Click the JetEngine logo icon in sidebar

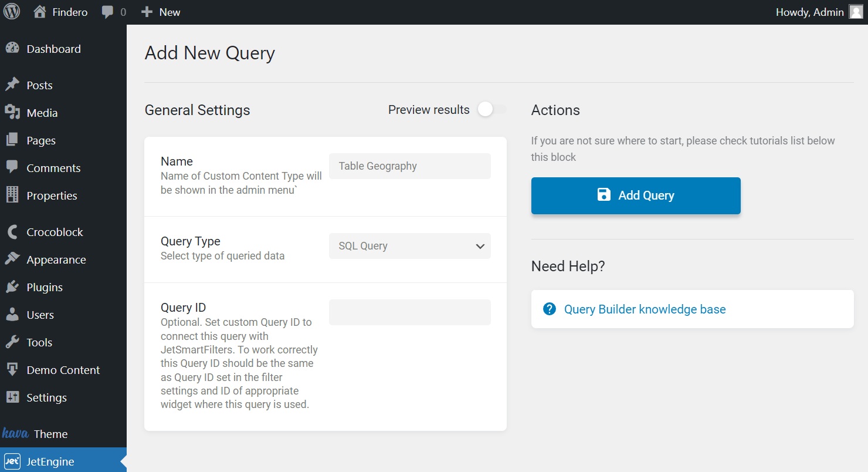click(x=12, y=461)
